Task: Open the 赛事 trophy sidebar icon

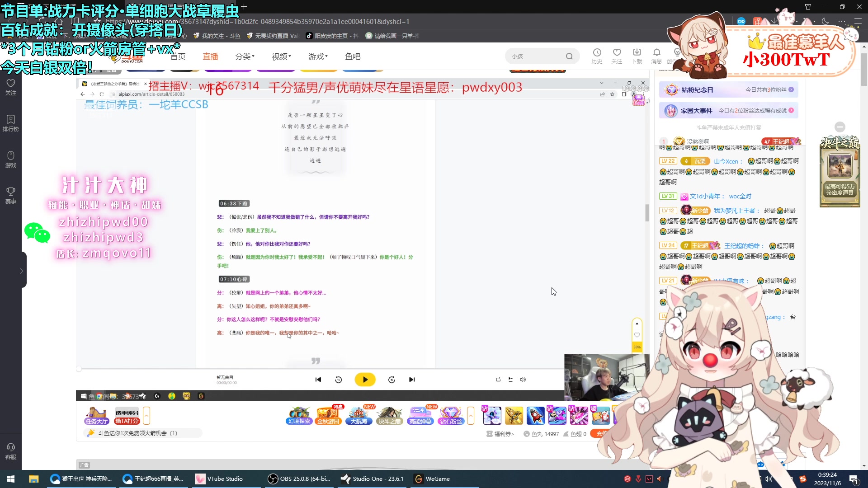Action: coord(11,195)
